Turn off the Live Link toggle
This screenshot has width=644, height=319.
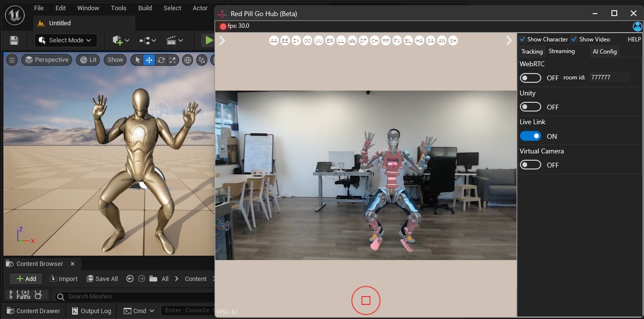531,136
